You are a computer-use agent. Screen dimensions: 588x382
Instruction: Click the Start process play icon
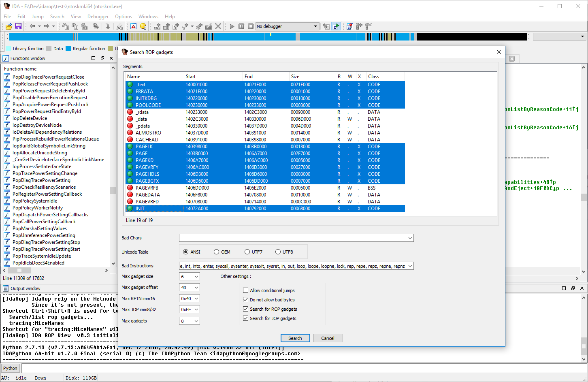[x=232, y=26]
